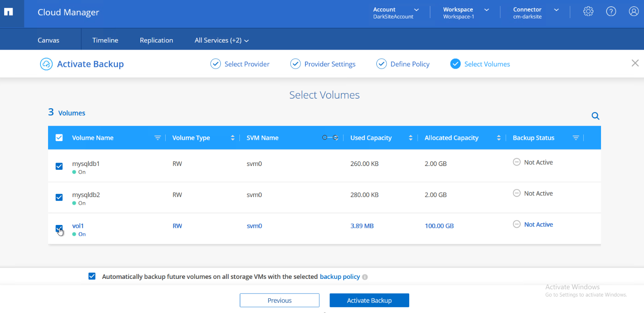Click the Select Provider completed checkmark icon

pos(215,64)
